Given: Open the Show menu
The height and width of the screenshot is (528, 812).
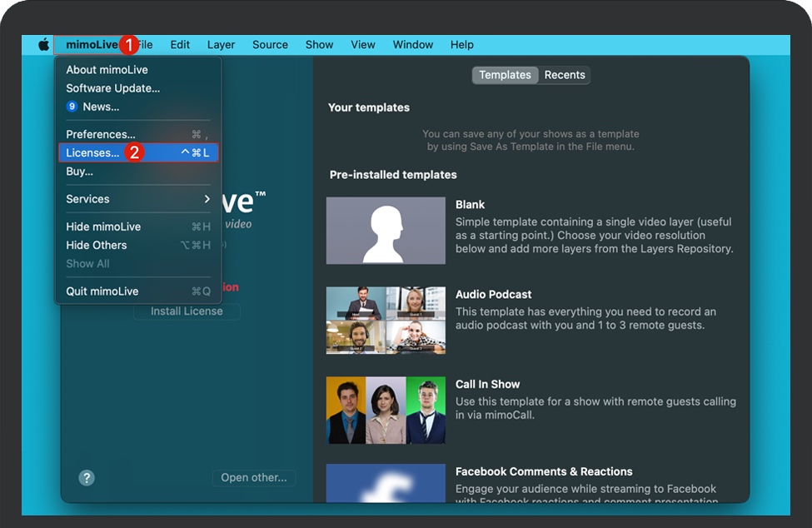Looking at the screenshot, I should (319, 45).
